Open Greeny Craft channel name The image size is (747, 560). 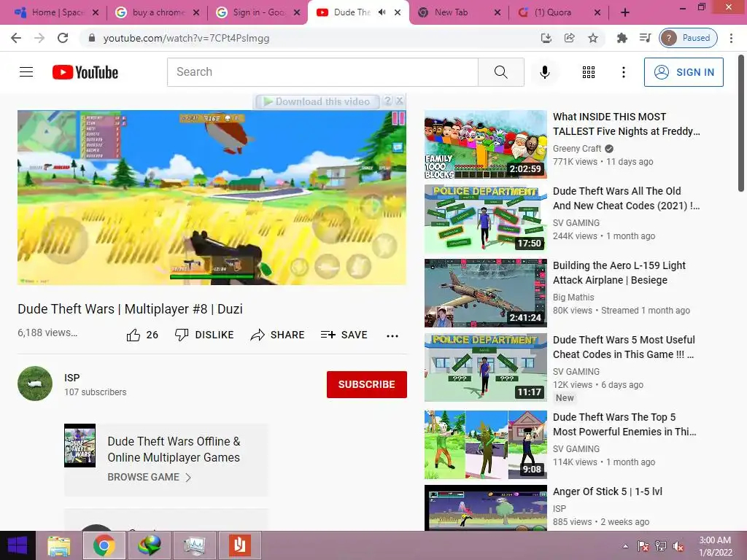point(577,149)
